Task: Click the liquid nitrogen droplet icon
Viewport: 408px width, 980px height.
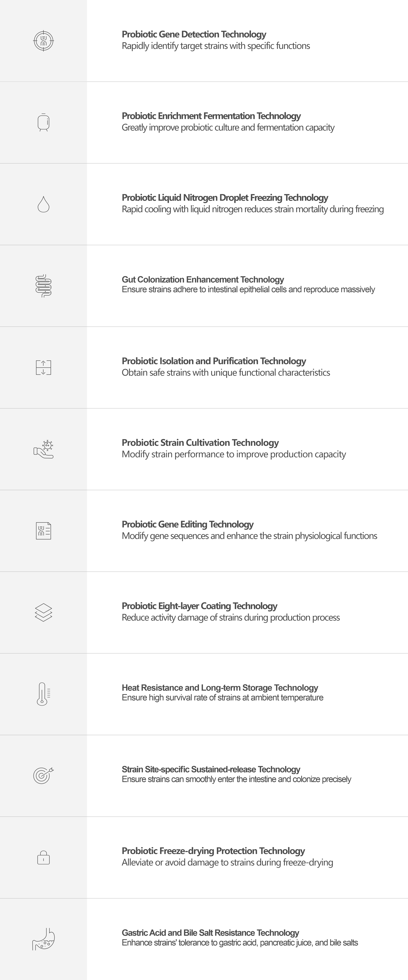Action: click(x=43, y=204)
